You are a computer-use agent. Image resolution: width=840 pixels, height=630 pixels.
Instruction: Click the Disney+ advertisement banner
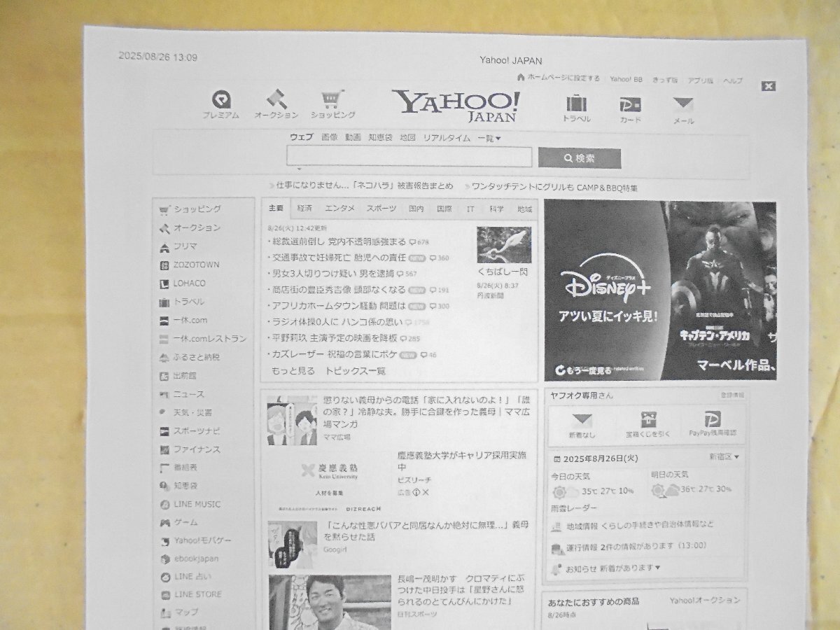(660, 290)
